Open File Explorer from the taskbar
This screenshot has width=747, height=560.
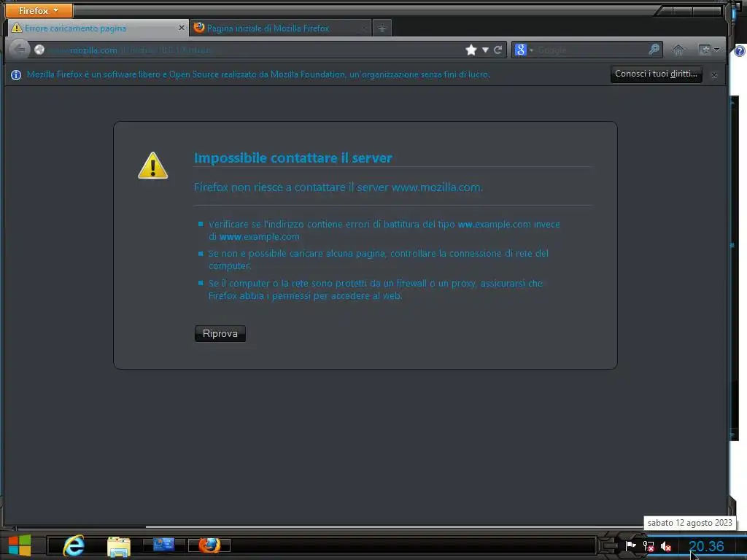pyautogui.click(x=119, y=546)
